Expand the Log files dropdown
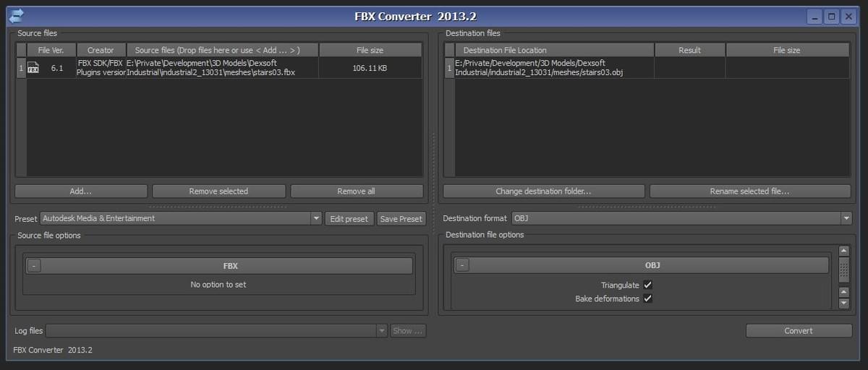The width and height of the screenshot is (868, 370). pos(382,331)
